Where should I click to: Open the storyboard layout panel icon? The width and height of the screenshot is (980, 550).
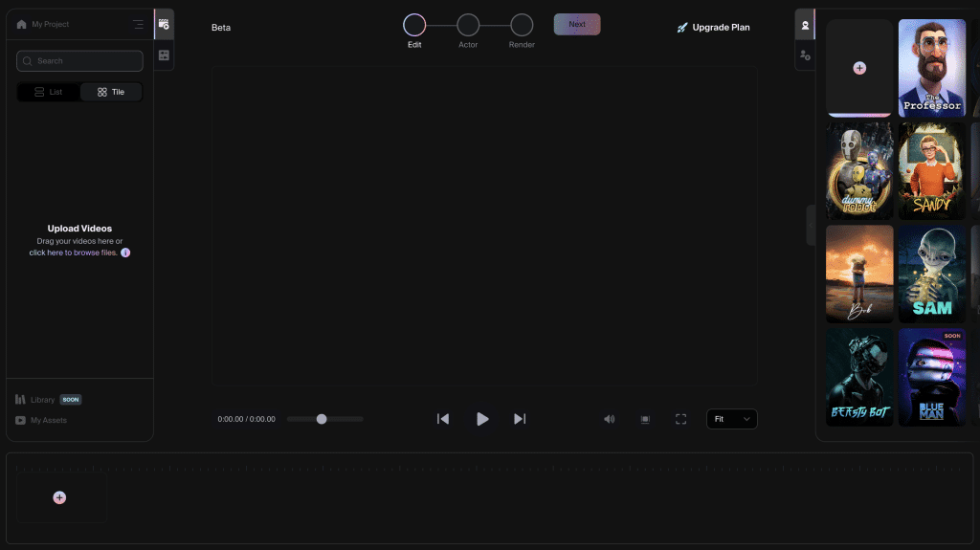[x=164, y=55]
